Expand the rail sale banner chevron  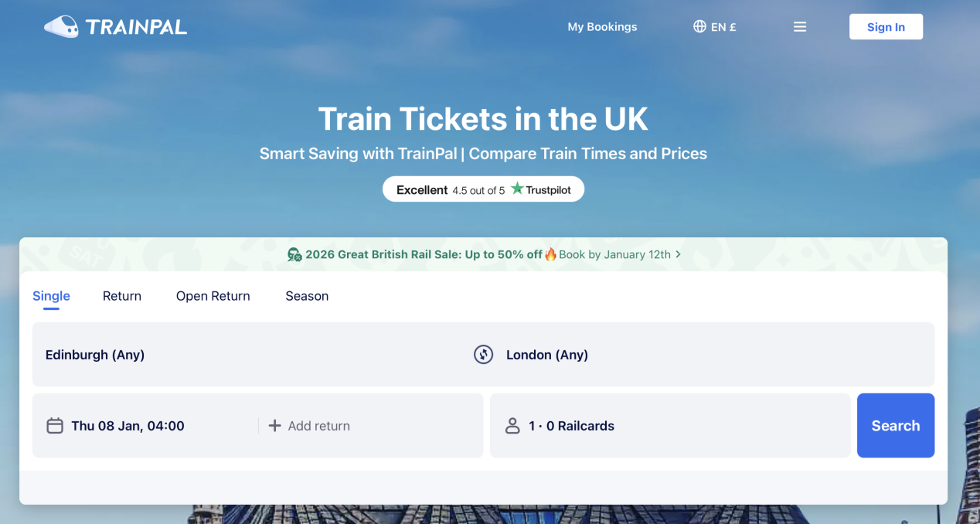(x=679, y=254)
